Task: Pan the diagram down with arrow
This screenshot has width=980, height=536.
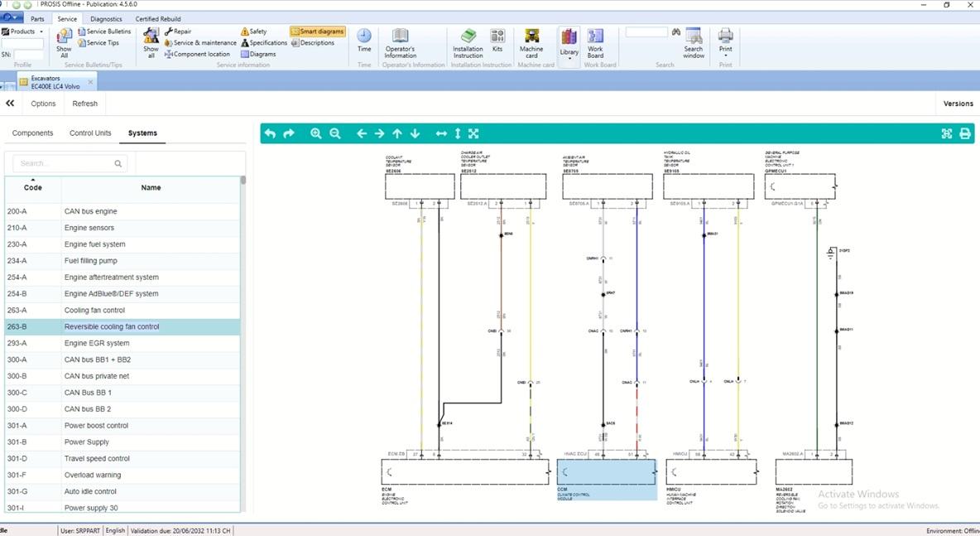Action: click(415, 133)
